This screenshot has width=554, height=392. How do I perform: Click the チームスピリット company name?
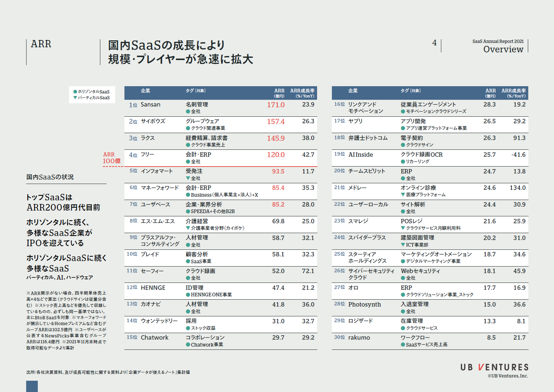click(366, 171)
